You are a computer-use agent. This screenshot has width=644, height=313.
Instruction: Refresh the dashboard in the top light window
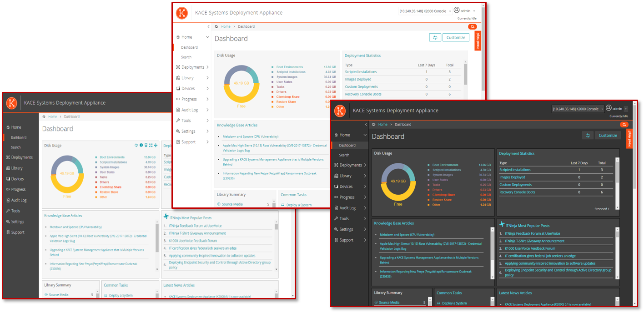(x=435, y=37)
